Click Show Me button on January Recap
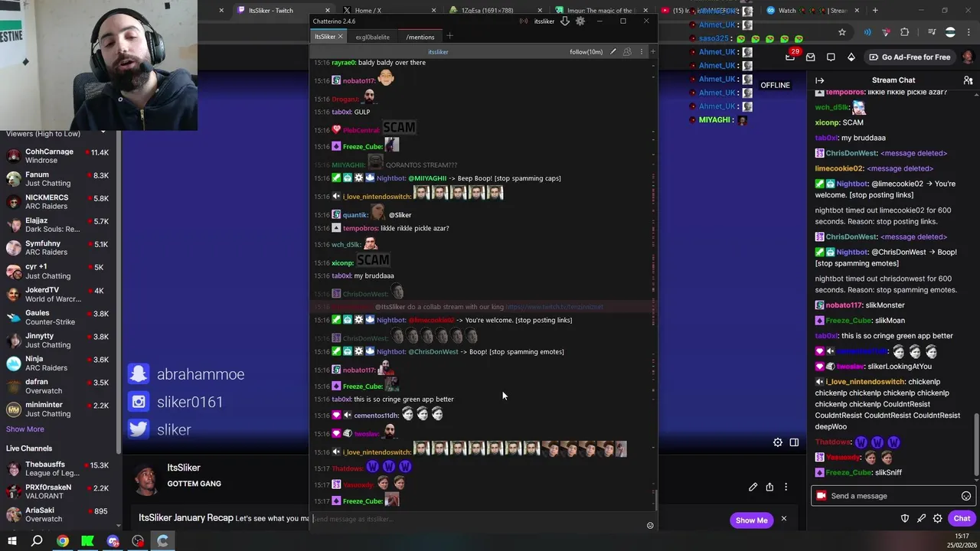This screenshot has height=551, width=980. [751, 520]
